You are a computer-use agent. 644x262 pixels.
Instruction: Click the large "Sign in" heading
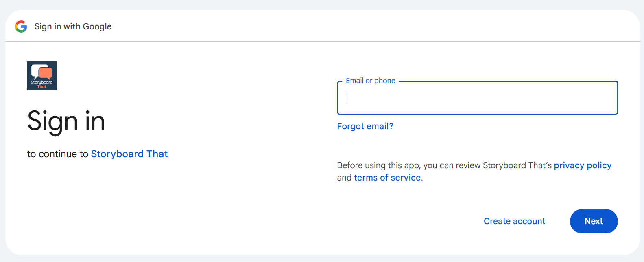[x=66, y=121]
